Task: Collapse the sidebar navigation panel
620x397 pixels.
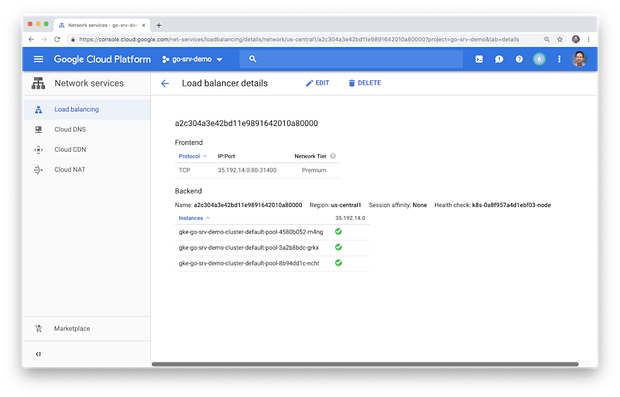Action: click(38, 354)
